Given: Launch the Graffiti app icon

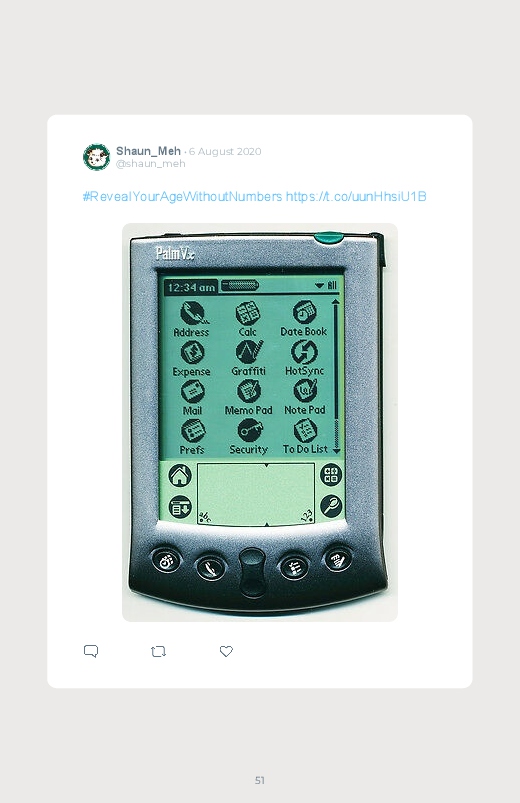Looking at the screenshot, I should [x=249, y=352].
